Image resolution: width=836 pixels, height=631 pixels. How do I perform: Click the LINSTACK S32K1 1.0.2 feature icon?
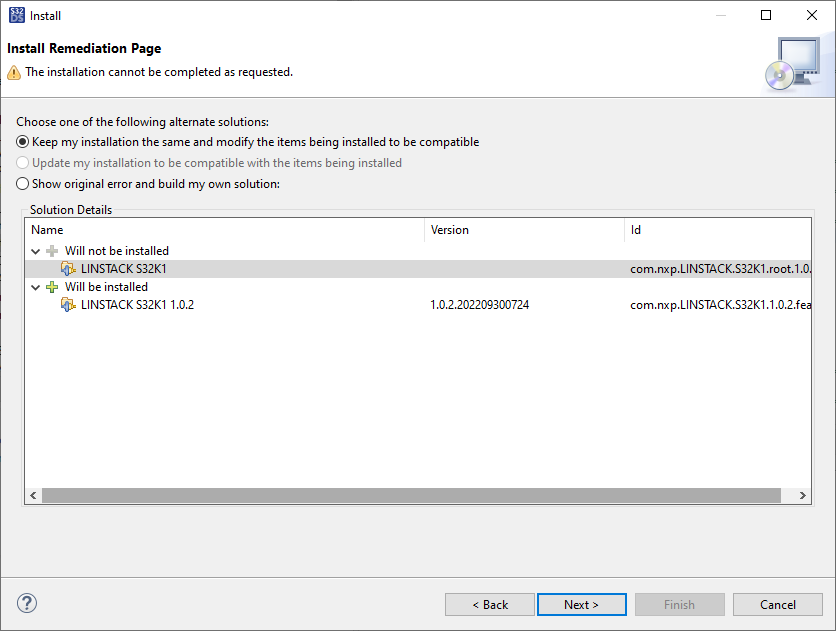point(68,305)
